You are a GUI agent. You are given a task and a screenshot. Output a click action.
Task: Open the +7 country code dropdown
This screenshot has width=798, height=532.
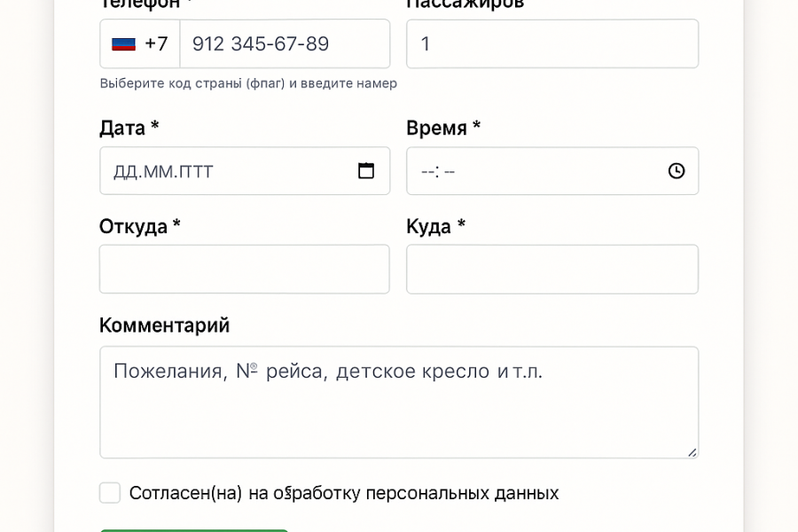(156, 44)
